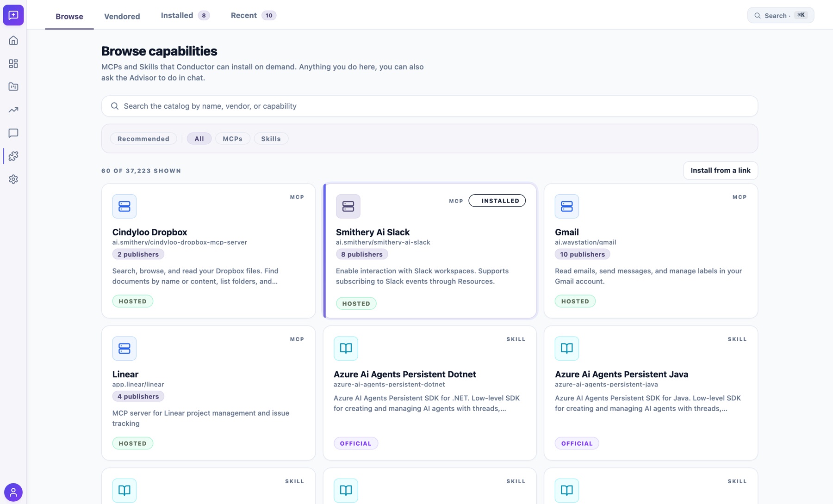
Task: Click the INSTALLED badge on Smithery Ai Slack
Action: 497,201
